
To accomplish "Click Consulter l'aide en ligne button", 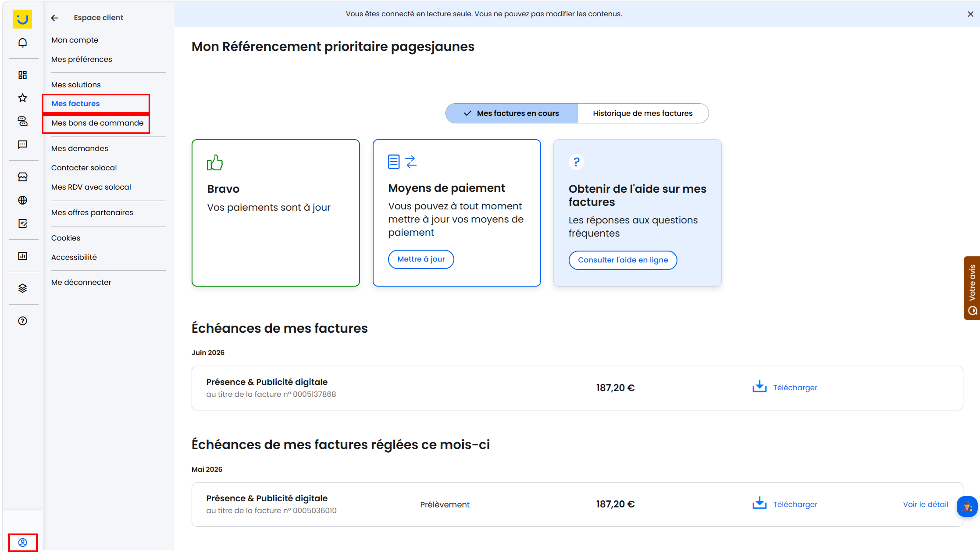I will pyautogui.click(x=623, y=260).
